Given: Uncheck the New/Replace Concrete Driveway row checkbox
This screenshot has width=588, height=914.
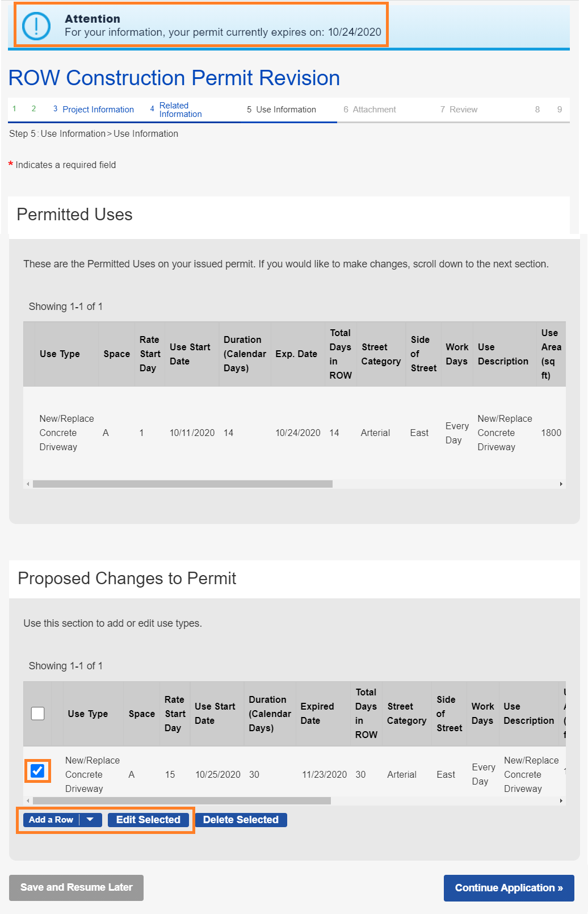Looking at the screenshot, I should pyautogui.click(x=37, y=771).
